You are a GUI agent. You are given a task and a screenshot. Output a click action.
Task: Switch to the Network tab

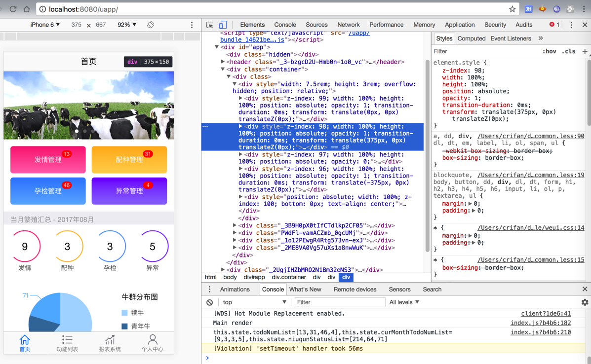(x=349, y=25)
